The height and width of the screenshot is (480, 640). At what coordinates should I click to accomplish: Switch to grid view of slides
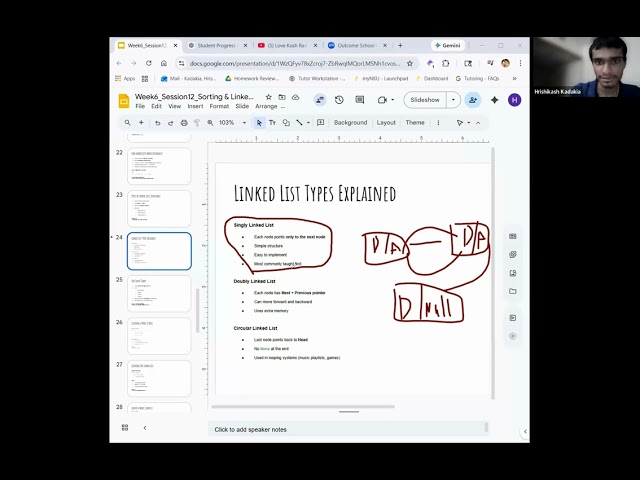point(125,428)
